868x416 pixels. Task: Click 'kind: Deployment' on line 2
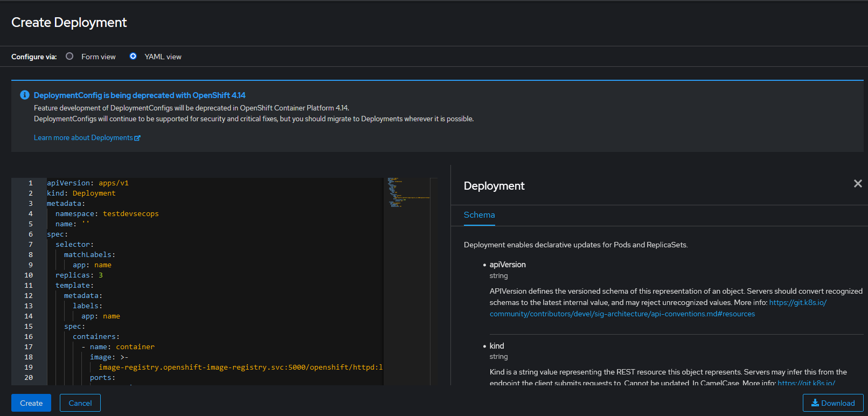point(81,193)
